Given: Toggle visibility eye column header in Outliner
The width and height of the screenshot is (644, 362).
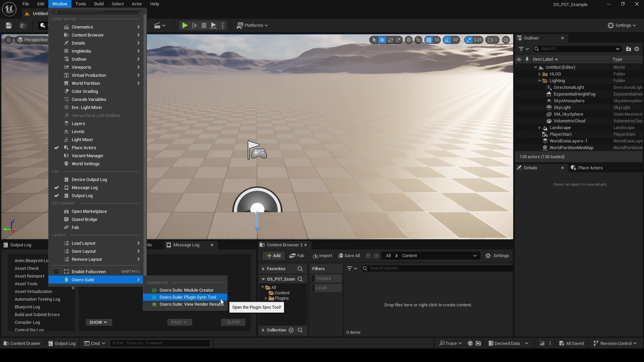Looking at the screenshot, I should coord(519,59).
